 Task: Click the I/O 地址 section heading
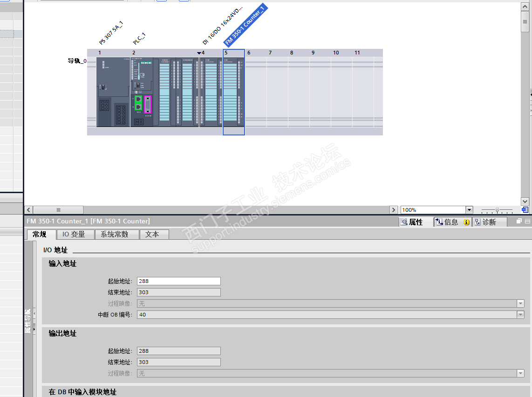55,250
